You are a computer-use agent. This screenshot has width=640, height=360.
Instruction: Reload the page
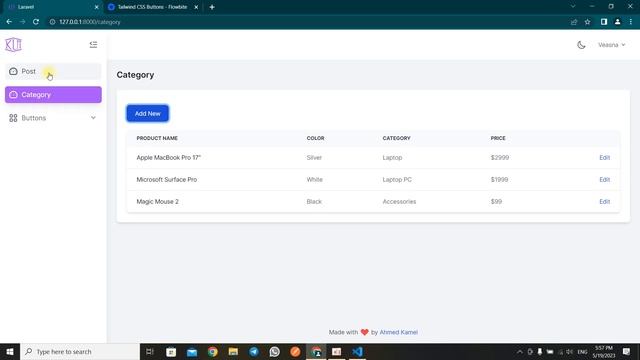[x=36, y=22]
